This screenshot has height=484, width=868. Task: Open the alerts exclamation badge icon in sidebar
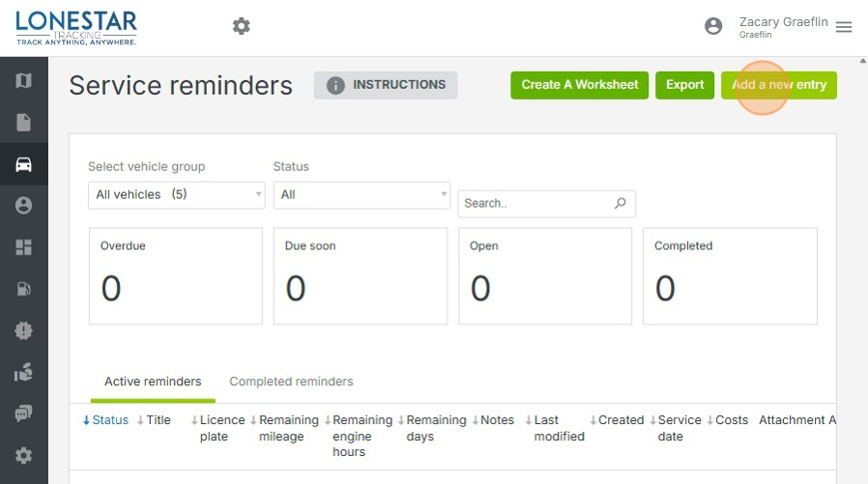pyautogui.click(x=23, y=330)
